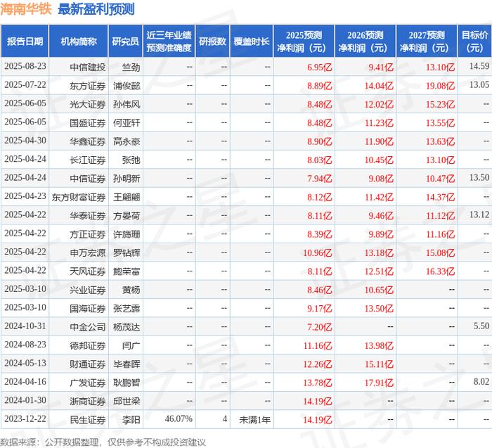The image size is (492, 448).
Task: Click the 10.96亿 forecast for 申万宏源
Action: (x=317, y=252)
